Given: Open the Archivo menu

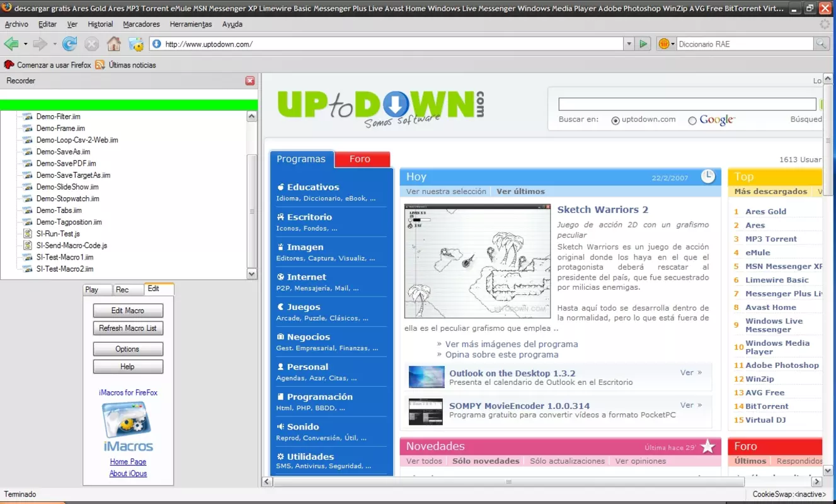Looking at the screenshot, I should (16, 24).
